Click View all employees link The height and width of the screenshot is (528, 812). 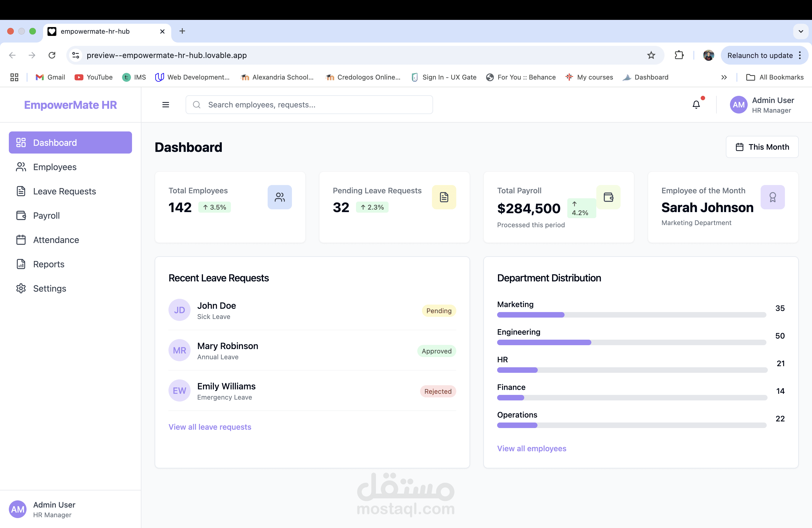(x=532, y=448)
